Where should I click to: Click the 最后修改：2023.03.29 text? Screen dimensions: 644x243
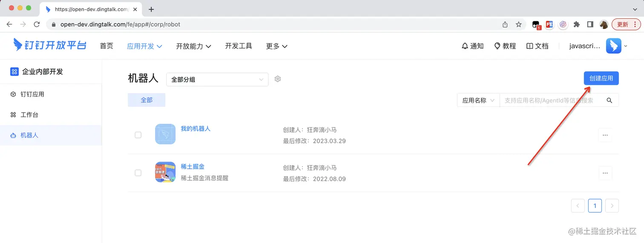coord(314,141)
